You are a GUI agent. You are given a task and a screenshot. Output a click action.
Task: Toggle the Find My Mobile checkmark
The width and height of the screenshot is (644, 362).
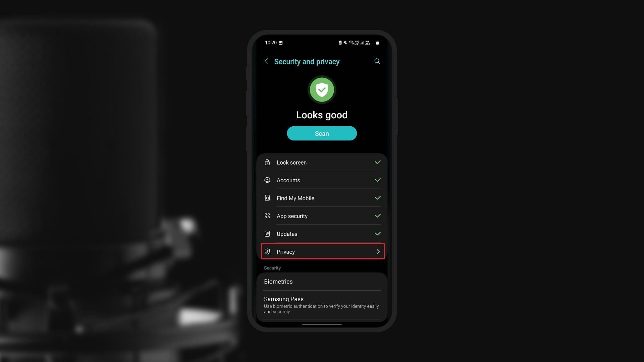(x=377, y=198)
